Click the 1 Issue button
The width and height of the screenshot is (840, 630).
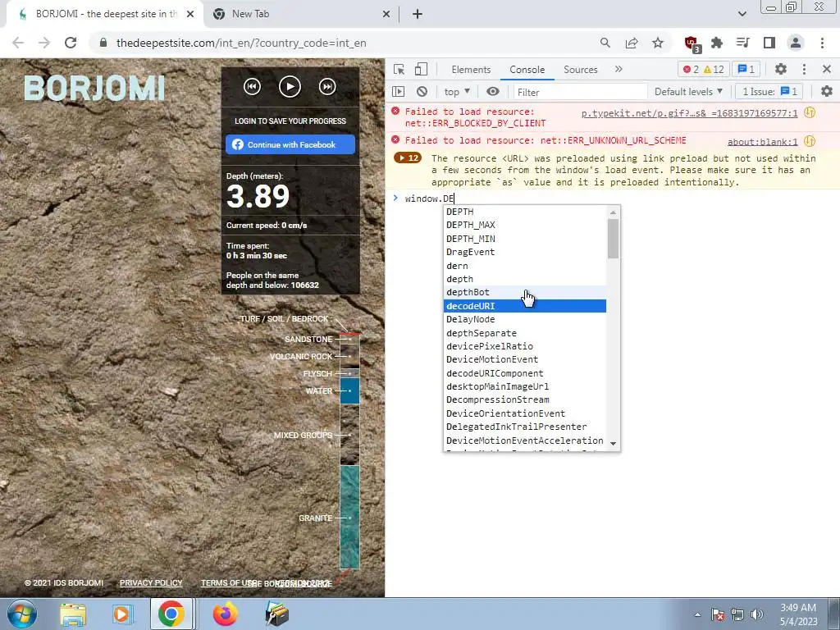pos(769,92)
